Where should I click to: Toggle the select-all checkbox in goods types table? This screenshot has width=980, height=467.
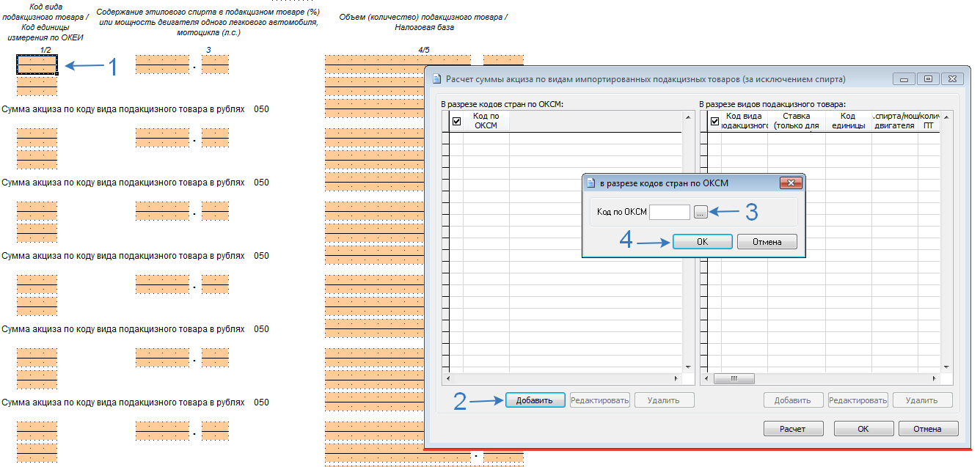(x=715, y=121)
